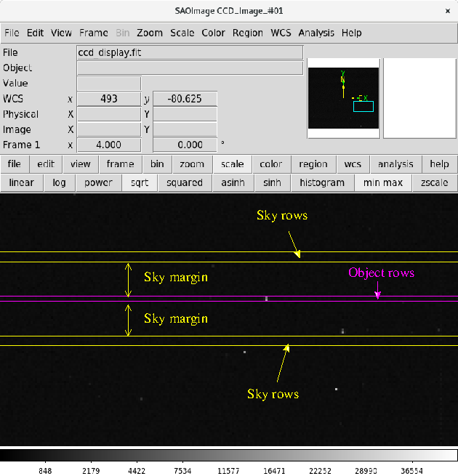
Task: Open the Analysis menu
Action: tap(316, 33)
